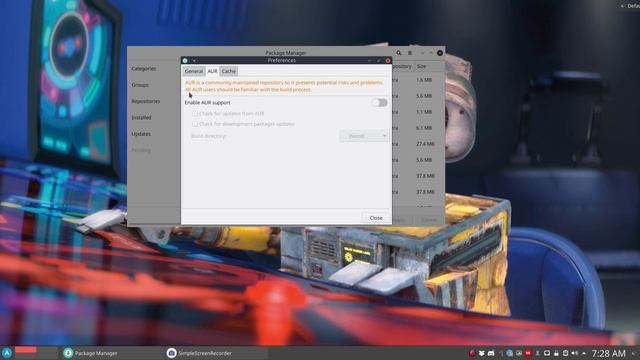Click the Dropbox tray icon
Screen dimensions: 640x360
pyautogui.click(x=482, y=353)
